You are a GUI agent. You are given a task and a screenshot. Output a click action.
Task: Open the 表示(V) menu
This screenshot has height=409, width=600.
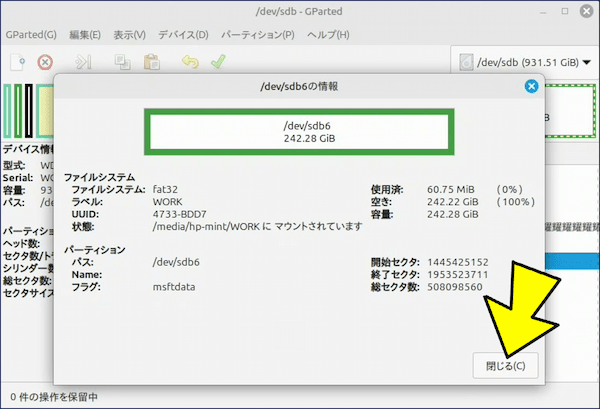tap(131, 35)
